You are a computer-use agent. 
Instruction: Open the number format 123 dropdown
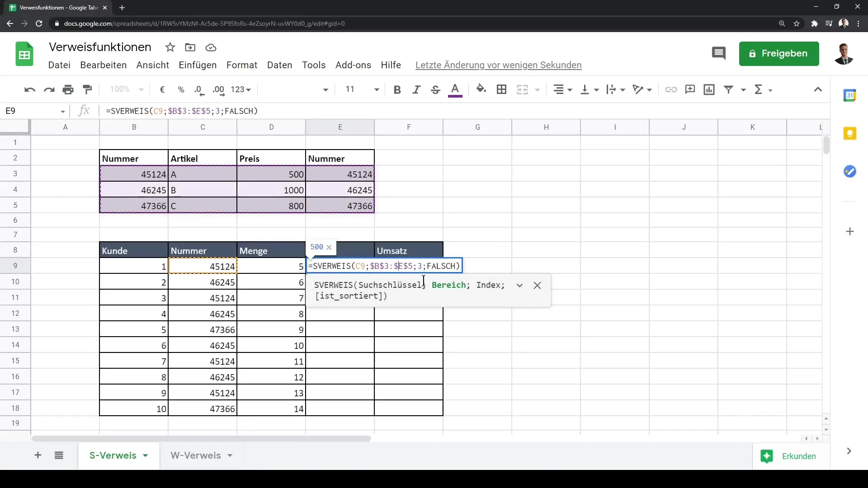tap(241, 89)
